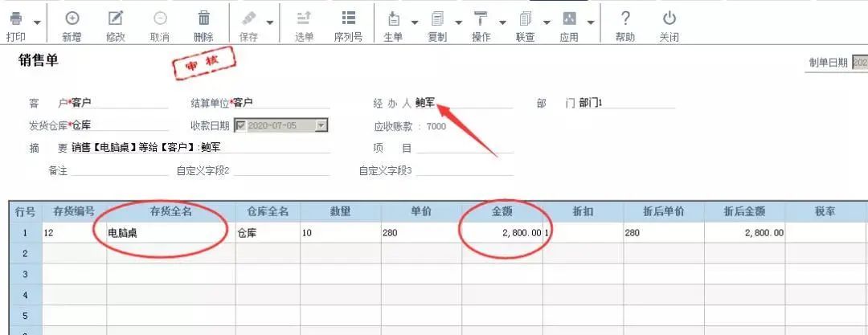Image resolution: width=868 pixels, height=335 pixels.
Task: Click the 序列号 serial number icon
Action: 348,18
